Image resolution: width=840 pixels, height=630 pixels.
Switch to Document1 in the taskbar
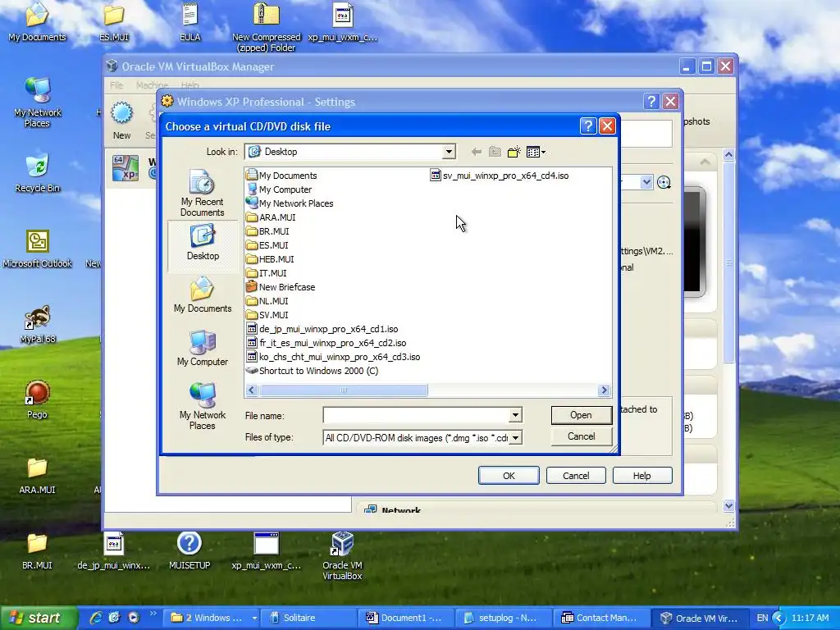tap(406, 618)
